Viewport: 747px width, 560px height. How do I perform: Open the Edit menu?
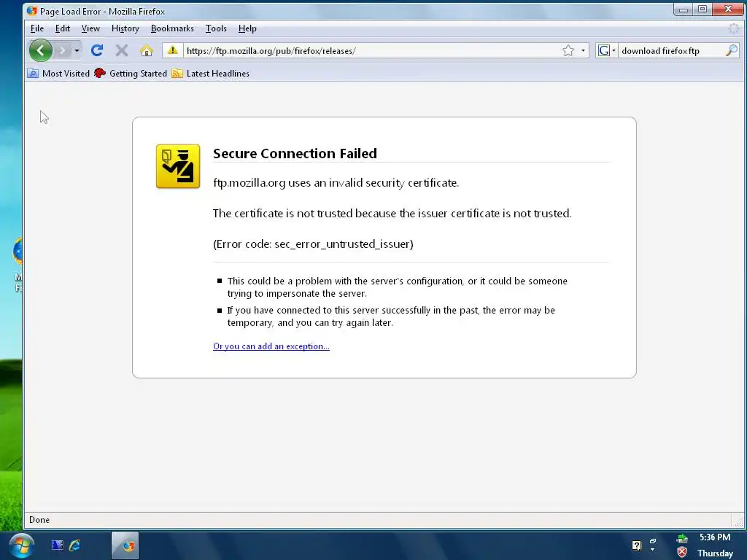[x=63, y=28]
